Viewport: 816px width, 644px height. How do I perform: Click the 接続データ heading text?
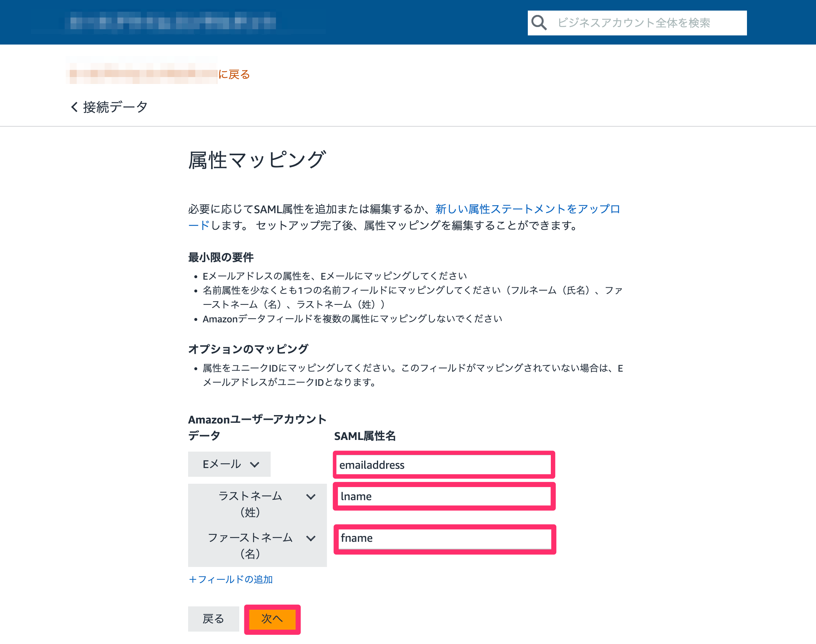[x=115, y=107]
